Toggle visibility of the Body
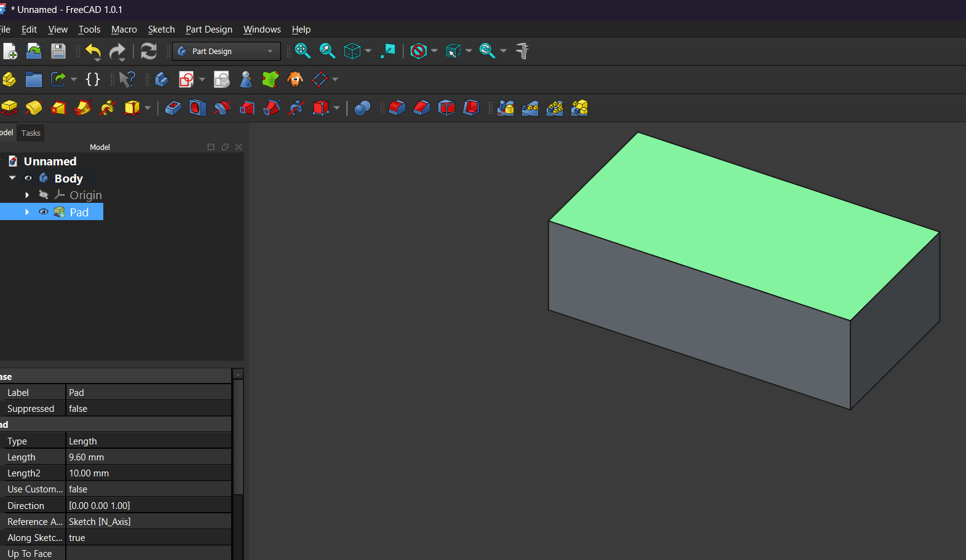The image size is (966, 560). pyautogui.click(x=28, y=178)
